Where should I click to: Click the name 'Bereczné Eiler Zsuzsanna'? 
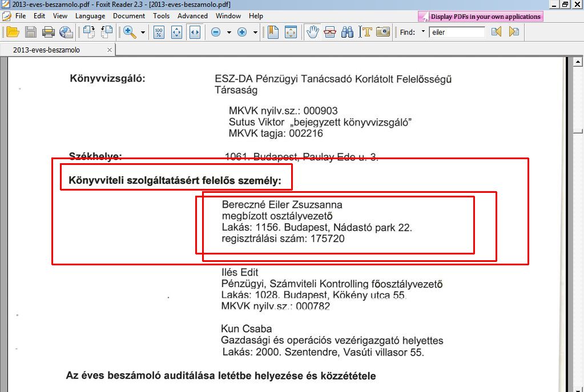282,205
